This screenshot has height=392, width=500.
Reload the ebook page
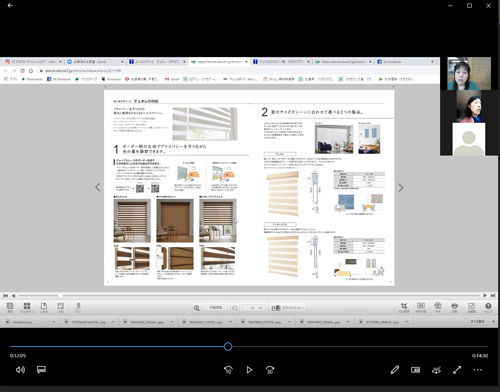[x=22, y=71]
